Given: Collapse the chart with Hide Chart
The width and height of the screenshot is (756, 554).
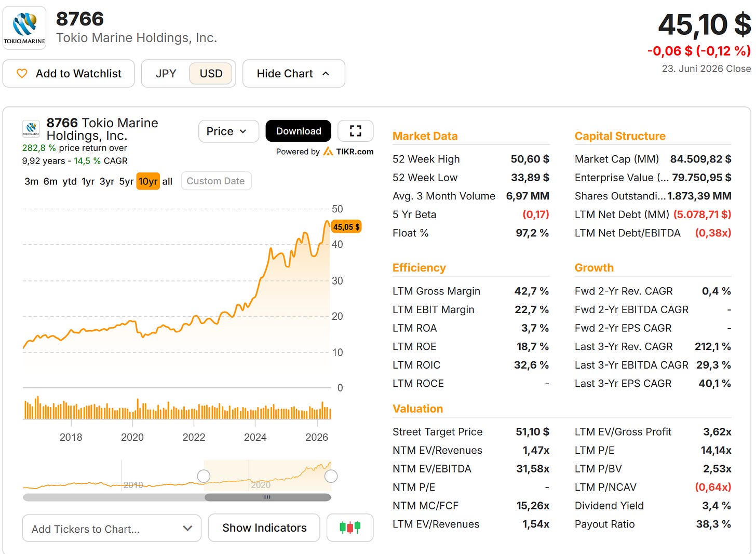Looking at the screenshot, I should (293, 74).
